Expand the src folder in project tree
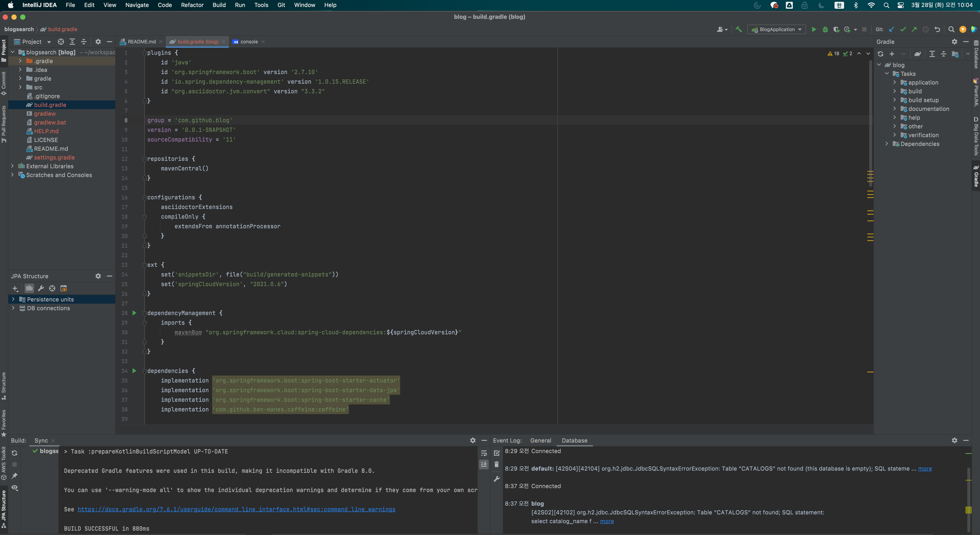 20,87
